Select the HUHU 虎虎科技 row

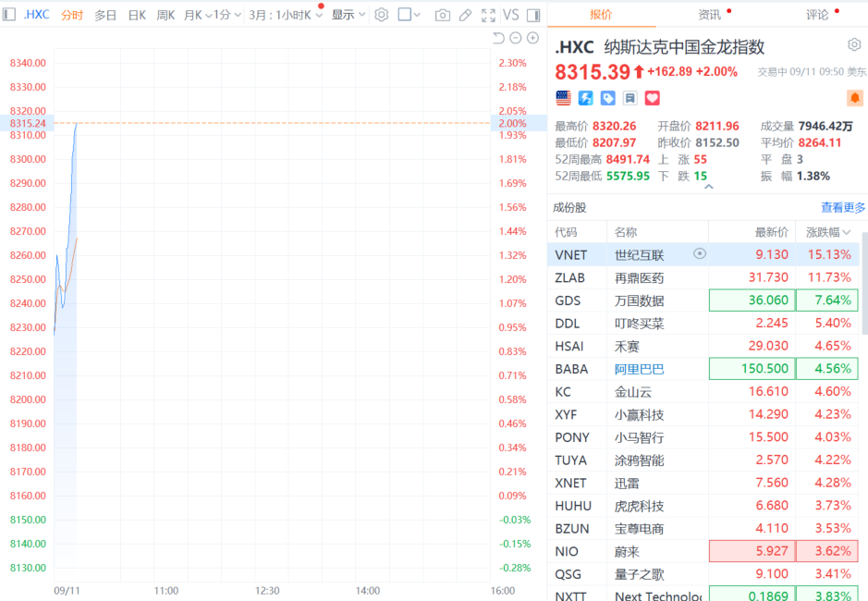[x=703, y=505]
